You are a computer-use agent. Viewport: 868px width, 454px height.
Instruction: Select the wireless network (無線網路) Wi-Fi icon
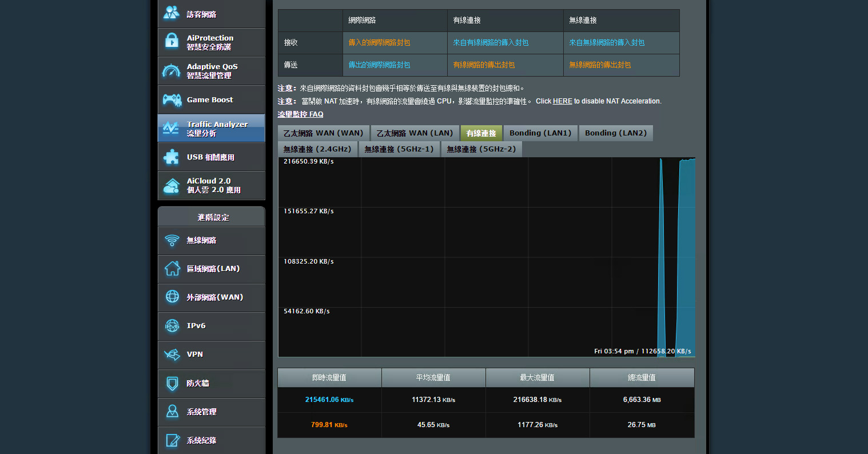pos(172,240)
